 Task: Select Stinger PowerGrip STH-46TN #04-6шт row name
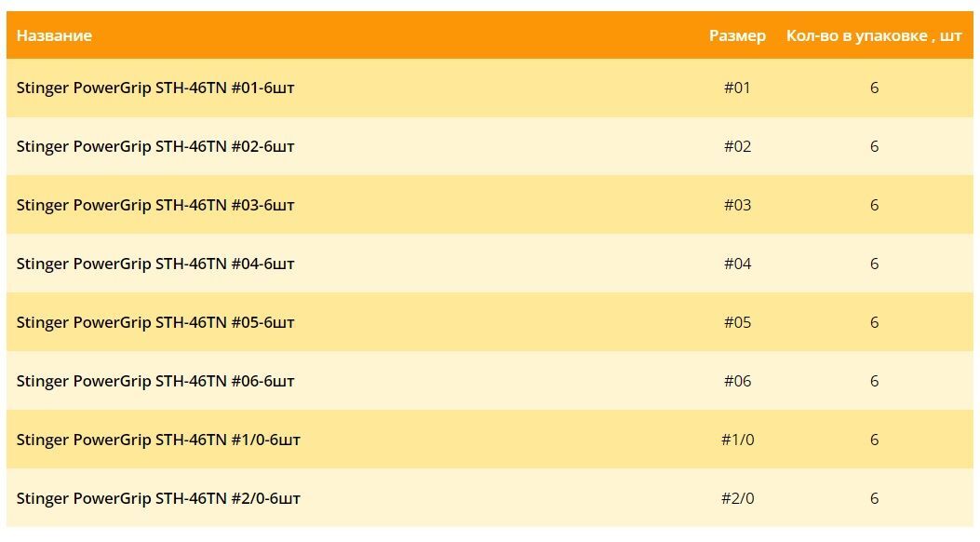(x=155, y=264)
